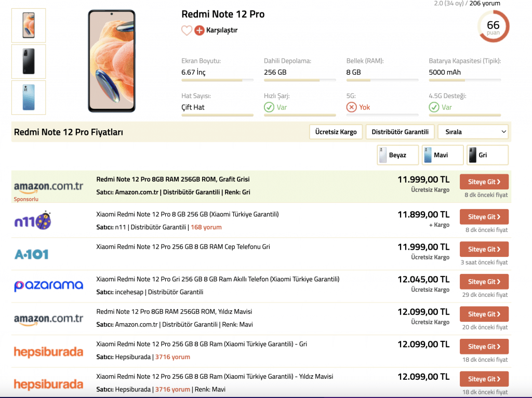This screenshot has width=532, height=398.
Task: Select the blue phone back thumbnail
Action: coord(29,98)
